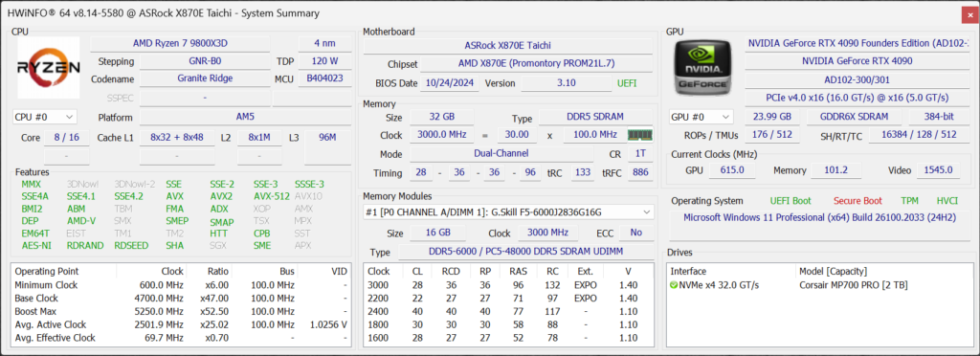Click the ASRock X870E Taichi motherboard field
The height and width of the screenshot is (356, 980).
(x=507, y=46)
